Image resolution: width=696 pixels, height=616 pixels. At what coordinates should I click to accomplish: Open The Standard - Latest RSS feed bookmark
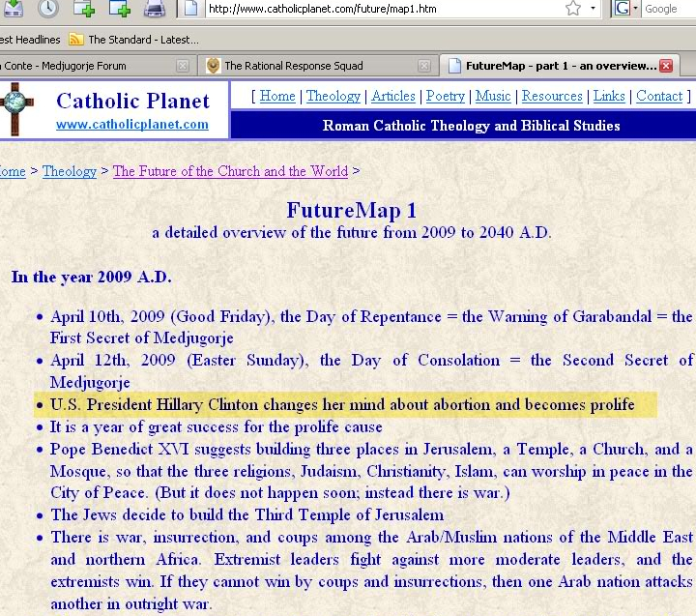(x=133, y=40)
